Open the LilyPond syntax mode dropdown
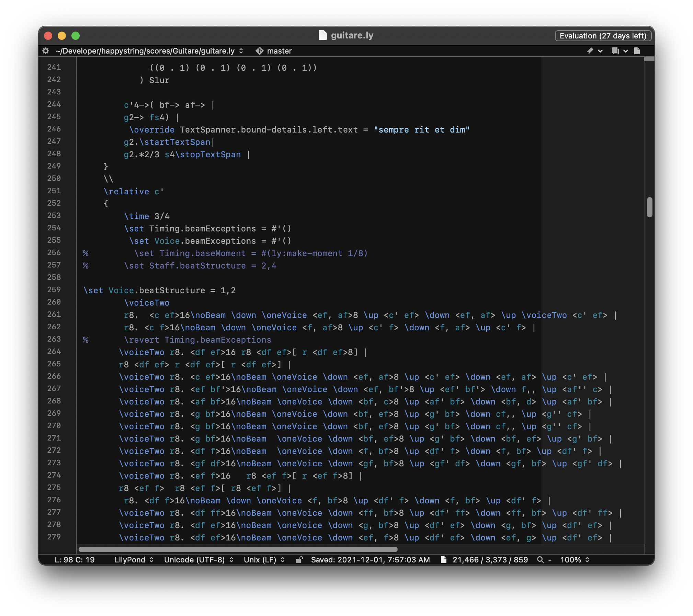 (x=134, y=560)
